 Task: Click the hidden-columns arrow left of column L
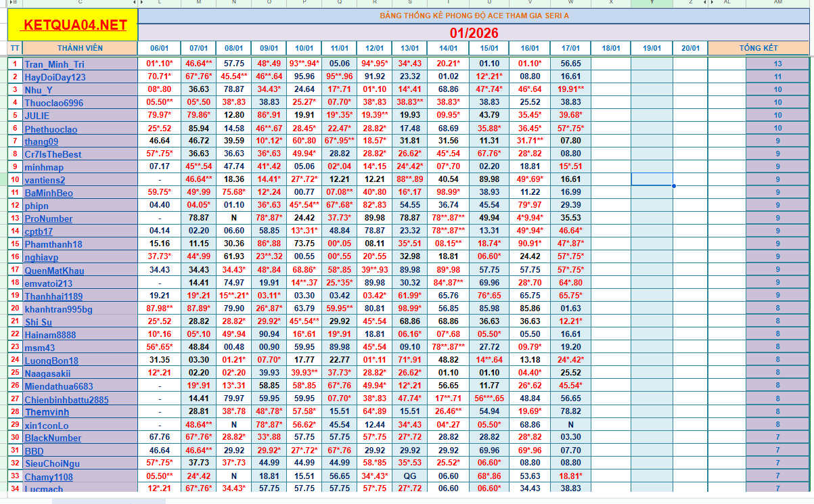click(140, 3)
